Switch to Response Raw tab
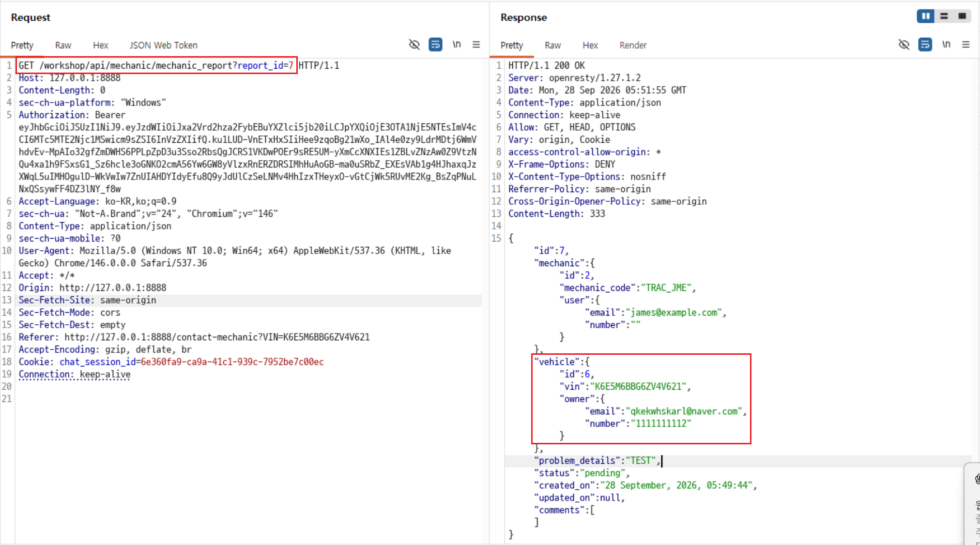The image size is (980, 545). coord(552,45)
